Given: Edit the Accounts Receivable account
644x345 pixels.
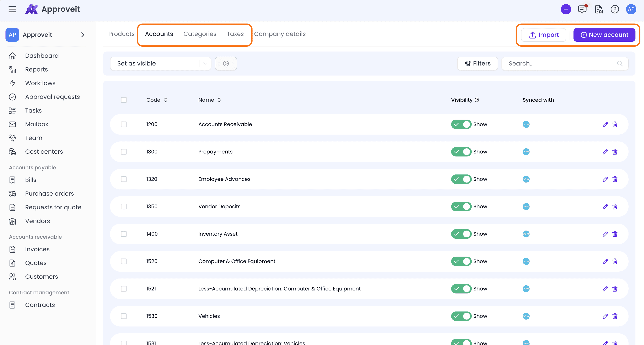Looking at the screenshot, I should pyautogui.click(x=605, y=124).
